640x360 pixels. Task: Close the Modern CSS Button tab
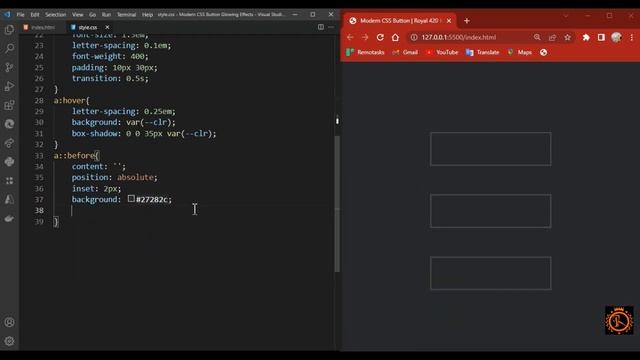pos(449,21)
